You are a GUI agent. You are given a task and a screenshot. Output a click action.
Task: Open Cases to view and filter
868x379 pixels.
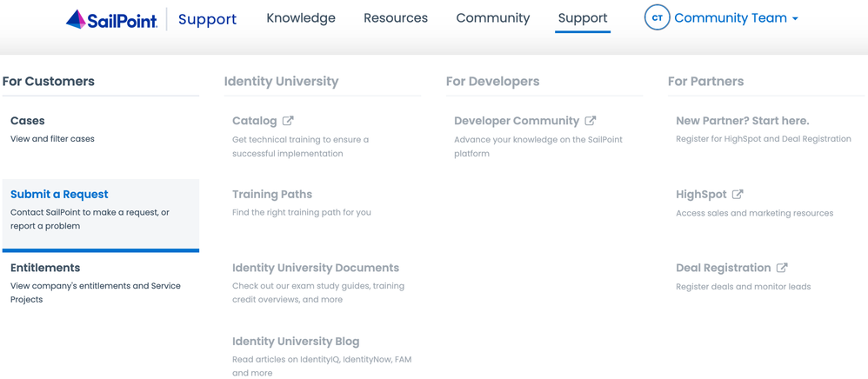(28, 121)
